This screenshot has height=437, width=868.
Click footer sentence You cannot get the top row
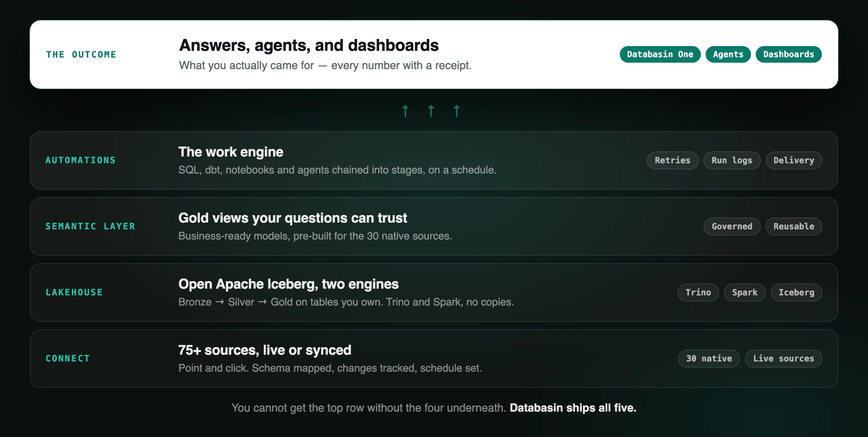pyautogui.click(x=369, y=408)
